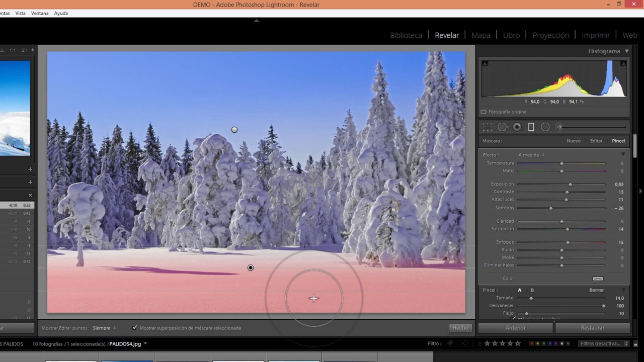This screenshot has width=644, height=362.
Task: Switch brush to Borrar mode
Action: pyautogui.click(x=597, y=290)
